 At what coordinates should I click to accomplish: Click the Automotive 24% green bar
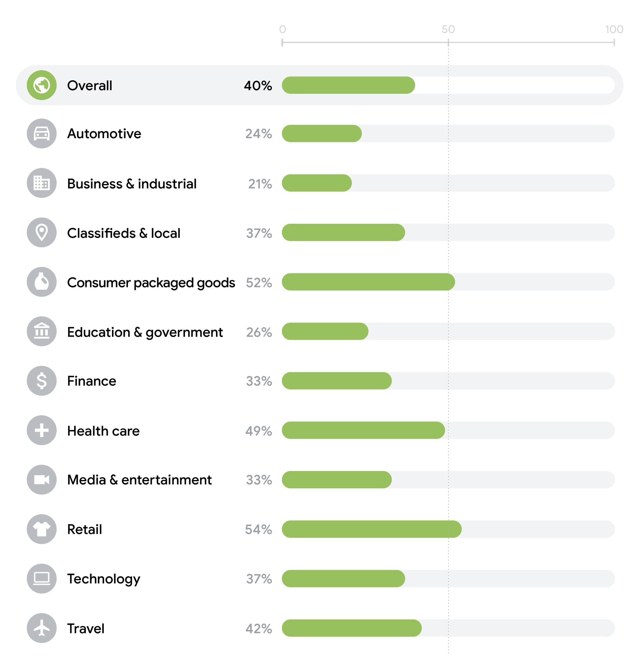point(322,133)
